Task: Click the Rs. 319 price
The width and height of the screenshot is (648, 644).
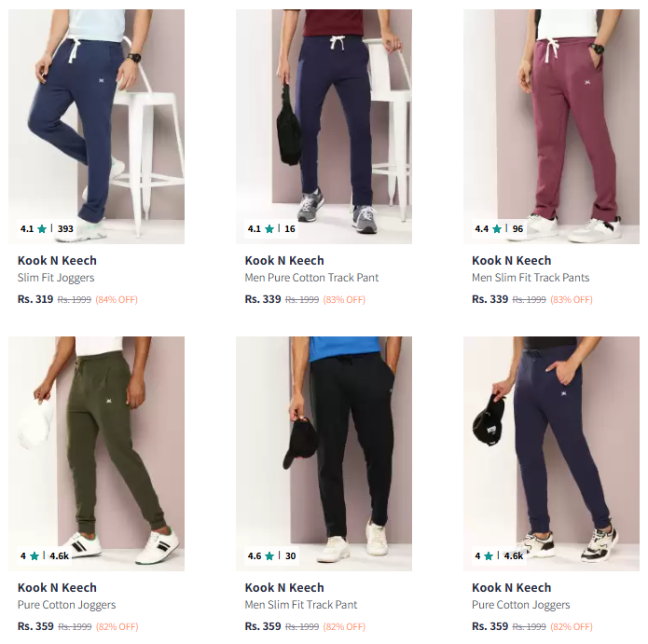Action: [x=35, y=299]
